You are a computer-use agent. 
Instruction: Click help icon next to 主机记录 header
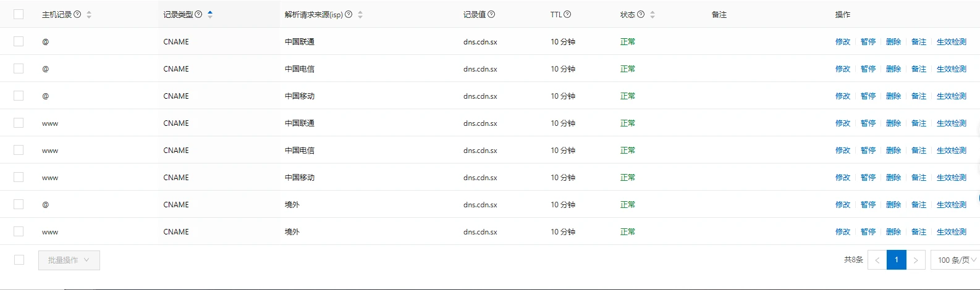[x=77, y=14]
